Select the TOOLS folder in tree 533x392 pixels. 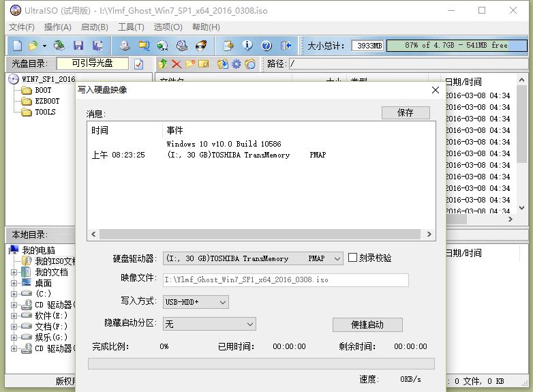[45, 112]
